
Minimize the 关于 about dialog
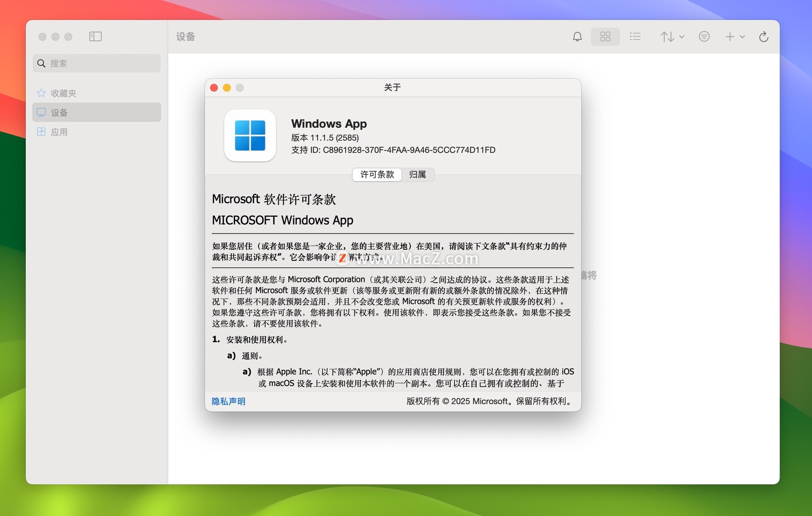pos(227,88)
